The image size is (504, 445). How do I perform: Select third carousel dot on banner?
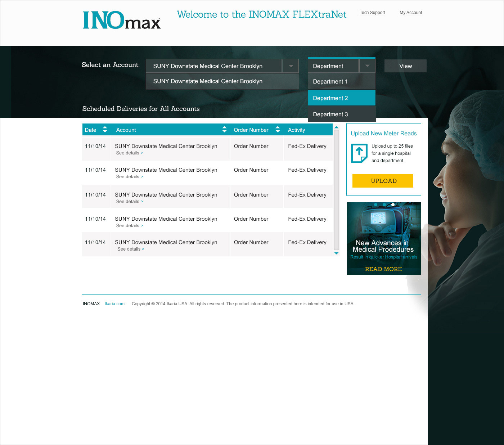tap(393, 204)
